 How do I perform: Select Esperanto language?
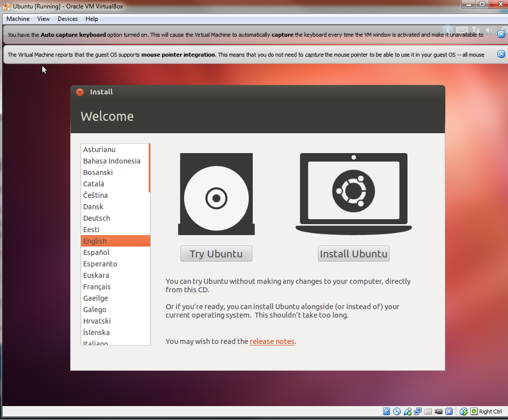(115, 264)
